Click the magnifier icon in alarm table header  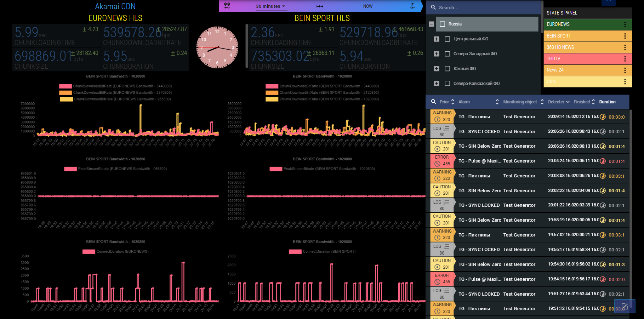click(x=433, y=102)
